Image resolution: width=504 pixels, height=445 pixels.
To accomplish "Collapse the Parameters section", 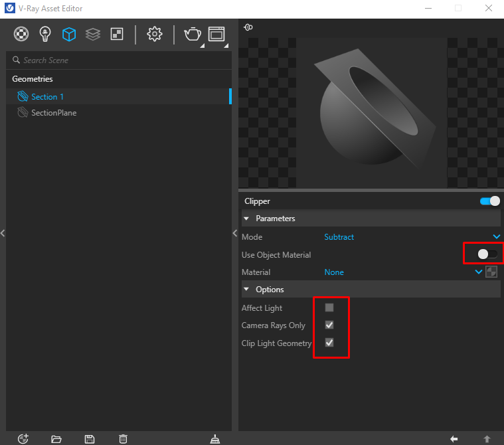I will pyautogui.click(x=246, y=219).
